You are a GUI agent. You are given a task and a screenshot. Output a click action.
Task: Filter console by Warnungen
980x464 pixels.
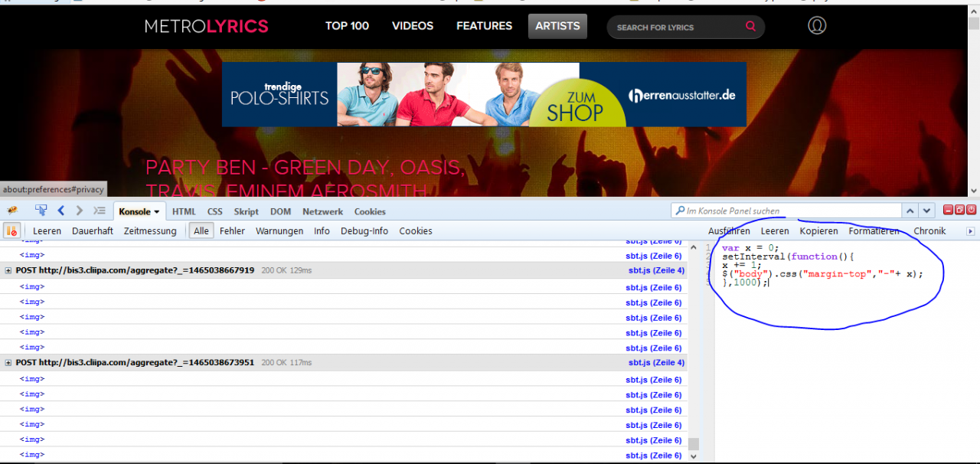pos(279,230)
